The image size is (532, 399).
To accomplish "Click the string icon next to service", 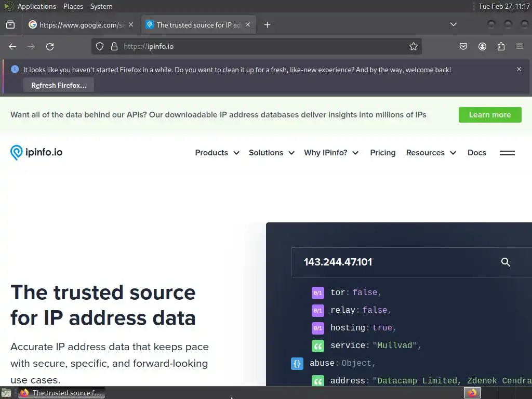I will (317, 345).
